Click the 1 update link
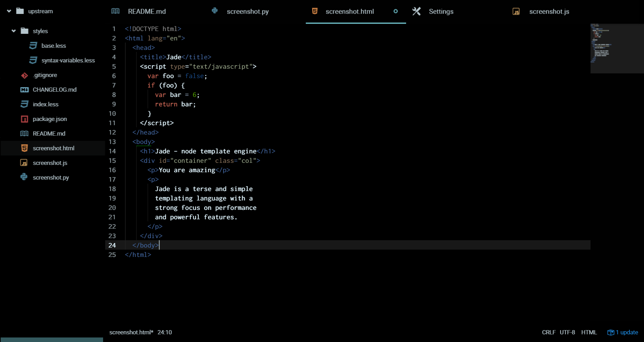This screenshot has width=644, height=342. pyautogui.click(x=627, y=332)
